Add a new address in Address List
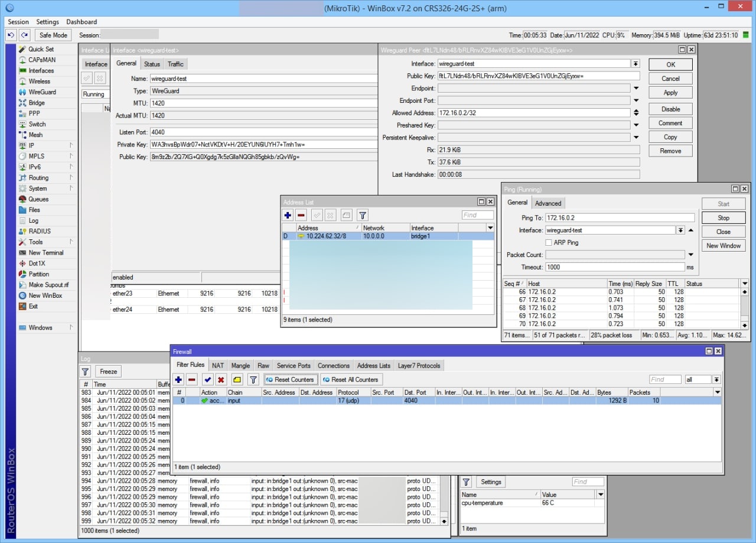 tap(288, 216)
